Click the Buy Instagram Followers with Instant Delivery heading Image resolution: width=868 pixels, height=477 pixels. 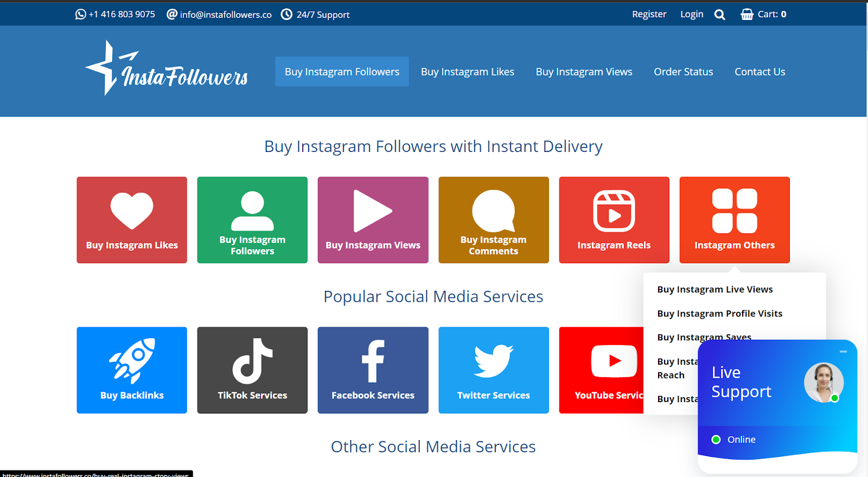pos(433,147)
